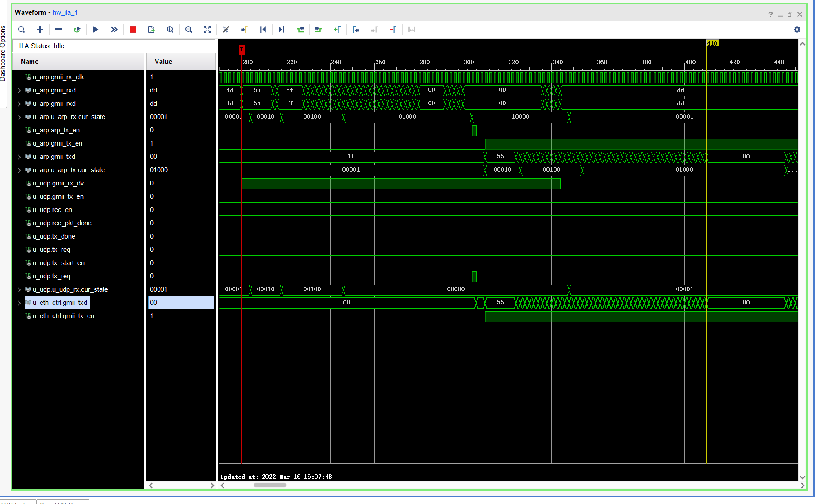Screen dimensions: 815x504
Task: Click the horizontal waveform scrollbar thumb
Action: click(x=270, y=485)
